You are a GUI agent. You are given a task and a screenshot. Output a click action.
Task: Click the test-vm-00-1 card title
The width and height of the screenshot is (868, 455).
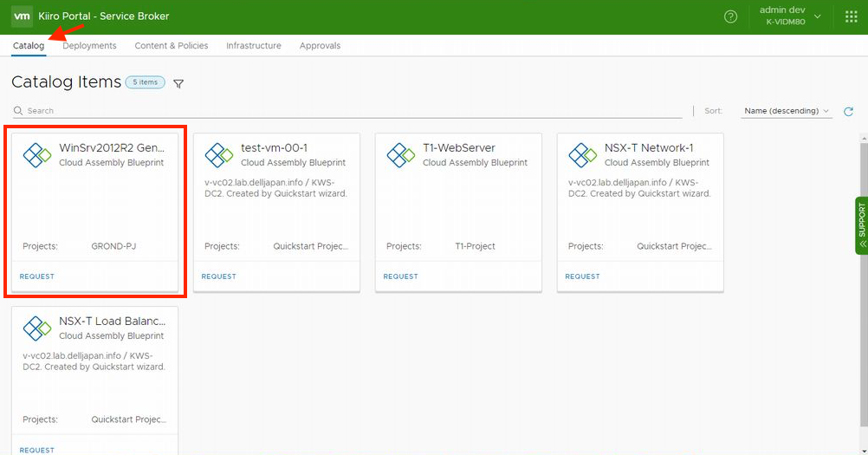(x=274, y=148)
